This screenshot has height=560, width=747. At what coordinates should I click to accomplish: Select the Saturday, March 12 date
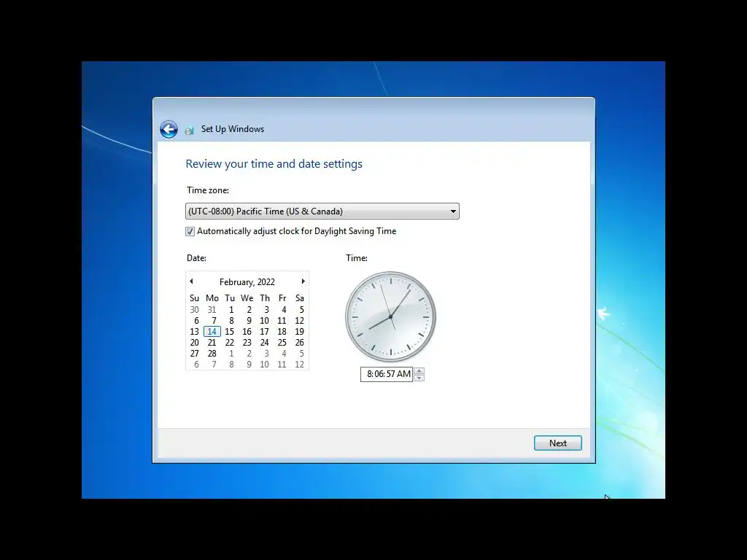coord(299,365)
